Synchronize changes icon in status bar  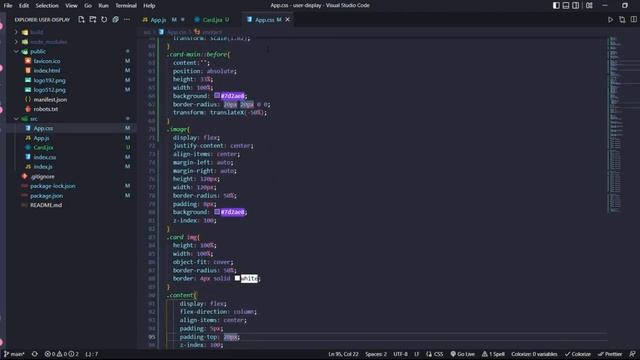pyautogui.click(x=35, y=354)
